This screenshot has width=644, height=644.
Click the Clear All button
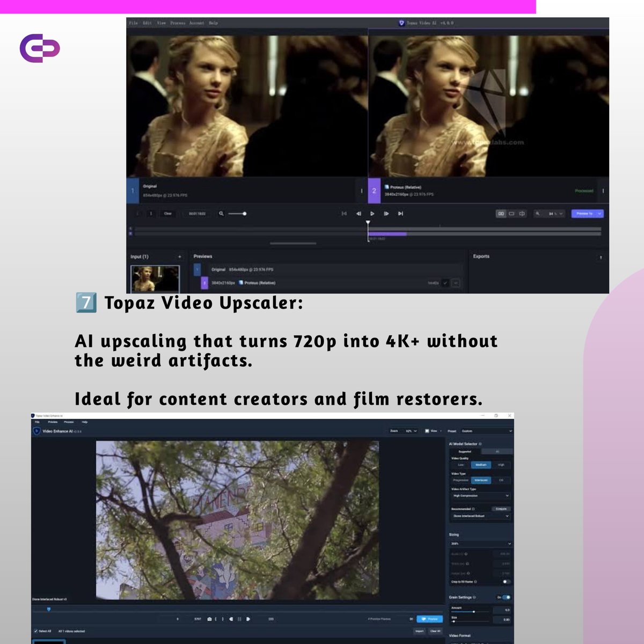coord(435,631)
